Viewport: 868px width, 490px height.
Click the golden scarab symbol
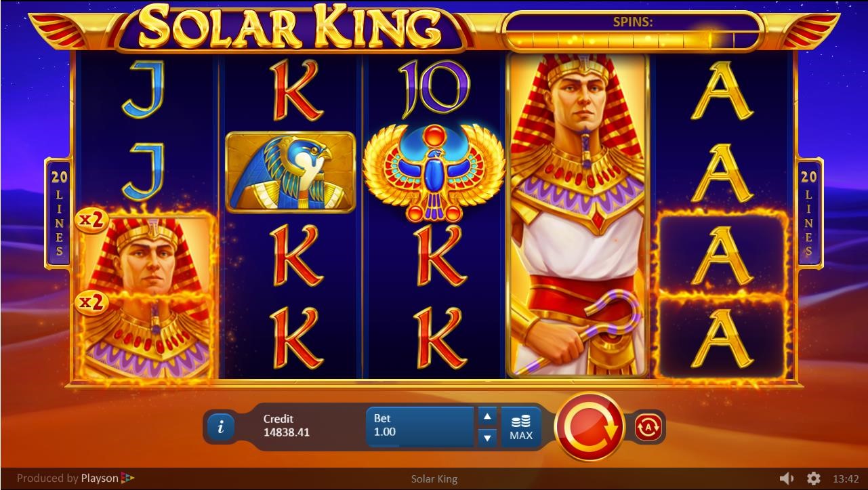(x=434, y=173)
